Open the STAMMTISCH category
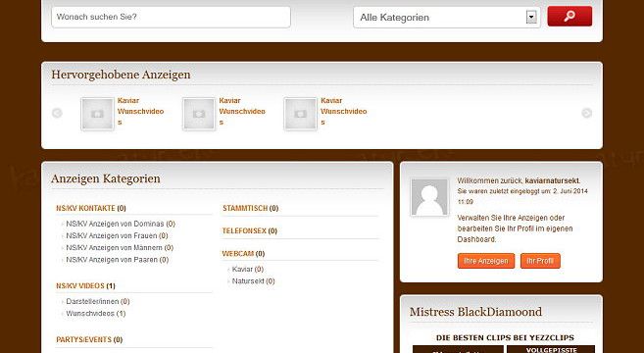Screen dimensions: 644x353 [245, 208]
